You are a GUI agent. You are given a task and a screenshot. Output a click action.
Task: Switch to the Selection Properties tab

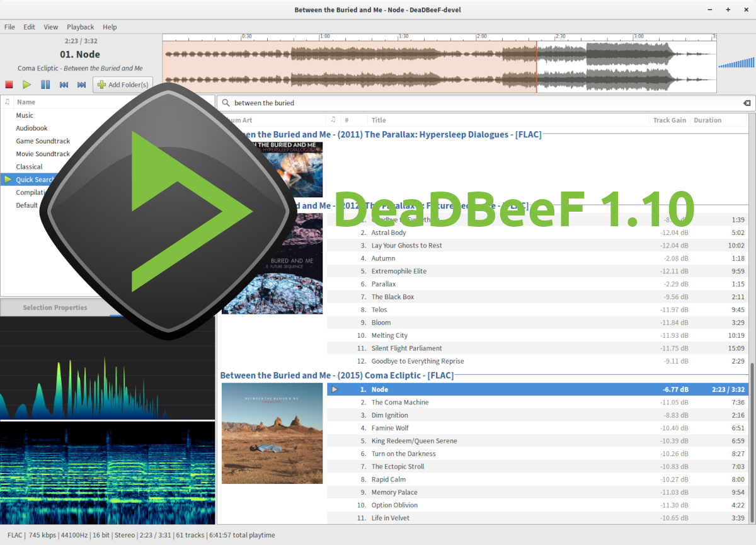55,307
